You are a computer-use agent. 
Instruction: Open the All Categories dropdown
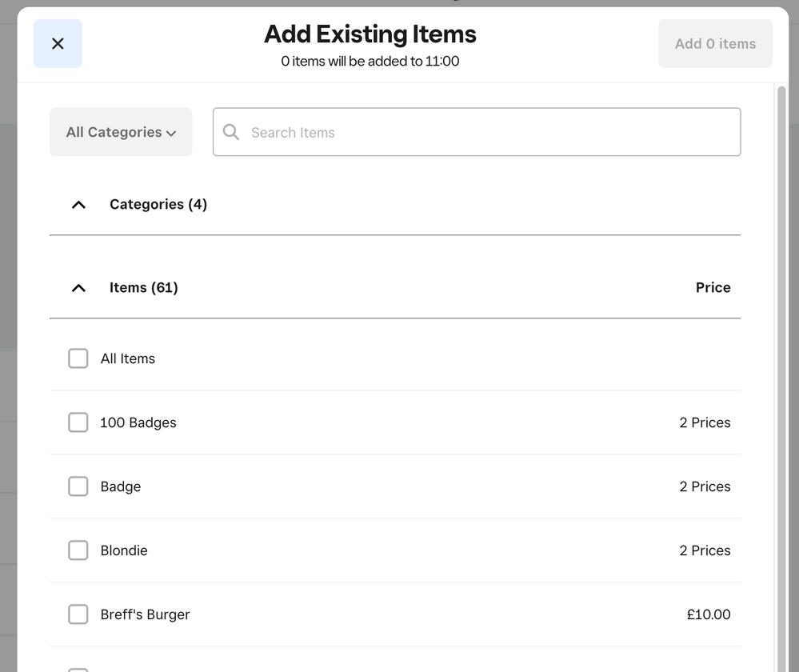(x=121, y=132)
